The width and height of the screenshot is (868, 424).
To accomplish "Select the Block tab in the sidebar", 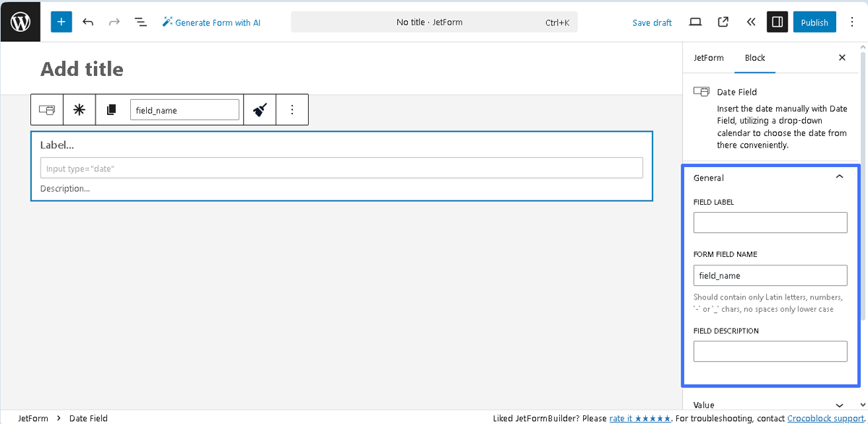I will coord(754,58).
